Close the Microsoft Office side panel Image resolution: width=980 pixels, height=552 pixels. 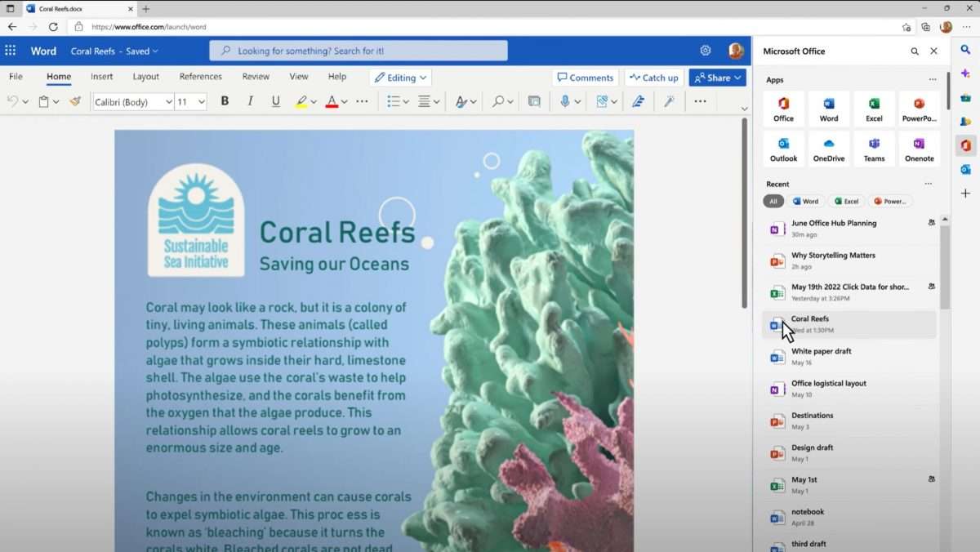(934, 51)
